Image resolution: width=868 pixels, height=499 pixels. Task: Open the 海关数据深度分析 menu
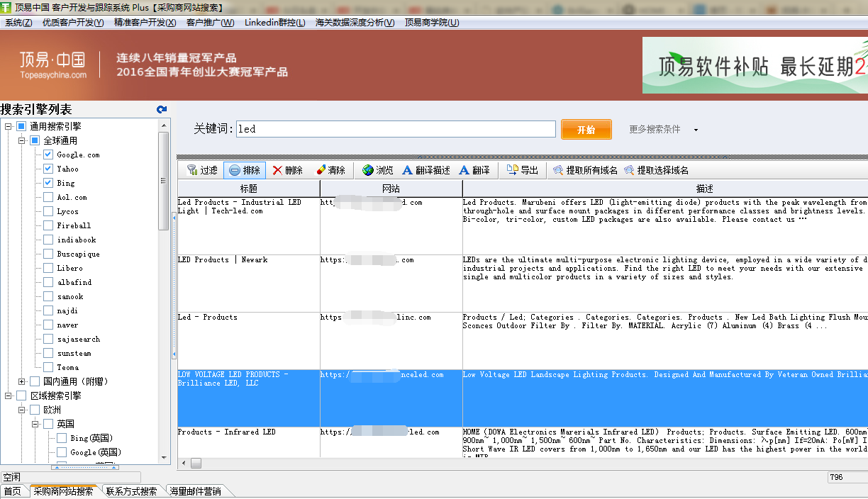click(355, 22)
